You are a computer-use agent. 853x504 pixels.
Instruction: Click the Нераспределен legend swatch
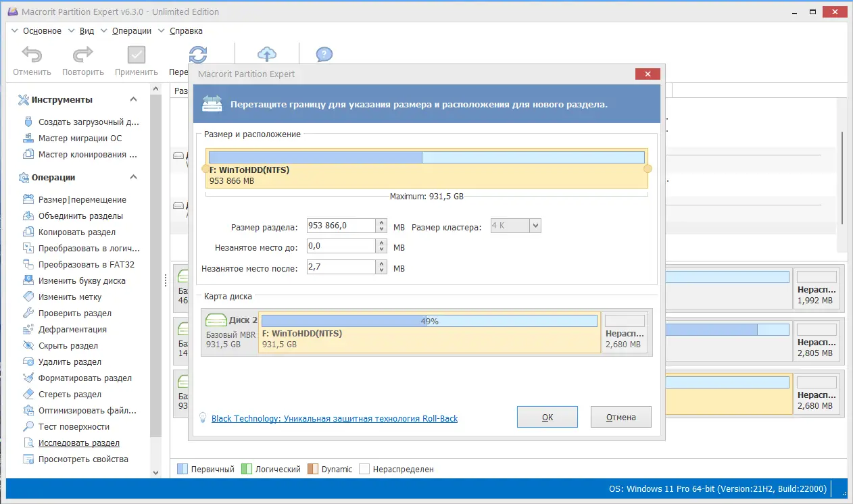[x=364, y=469]
